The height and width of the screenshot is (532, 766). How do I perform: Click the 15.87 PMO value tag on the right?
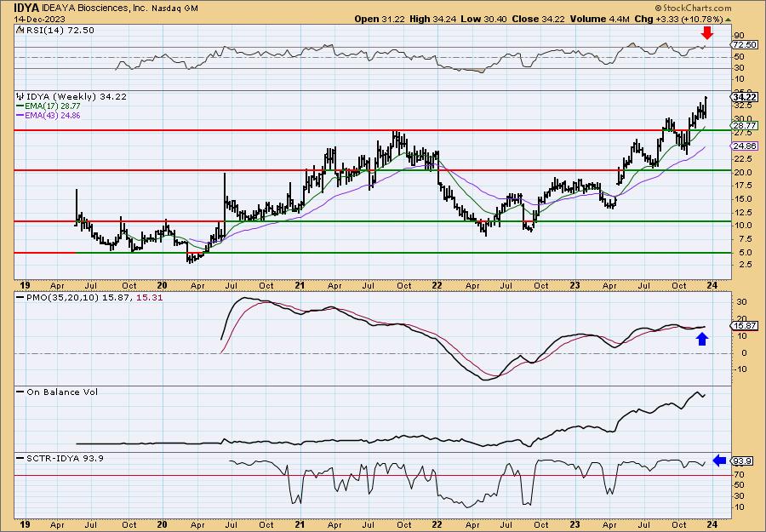coord(745,326)
